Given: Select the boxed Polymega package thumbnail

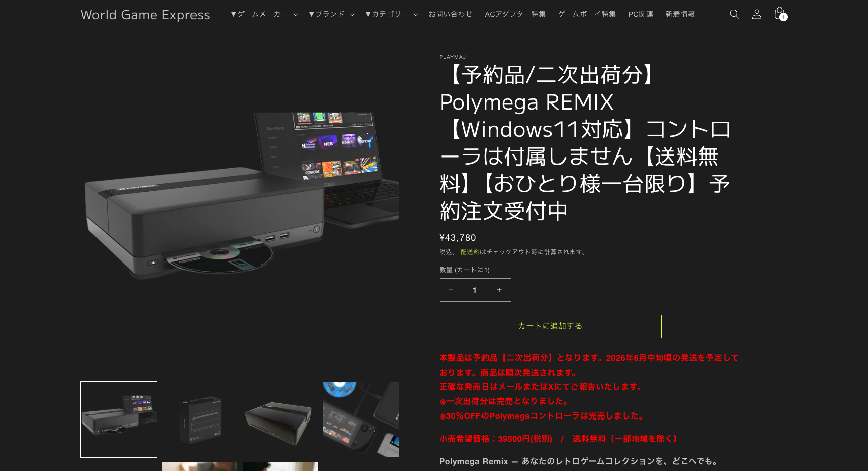Looking at the screenshot, I should (200, 420).
